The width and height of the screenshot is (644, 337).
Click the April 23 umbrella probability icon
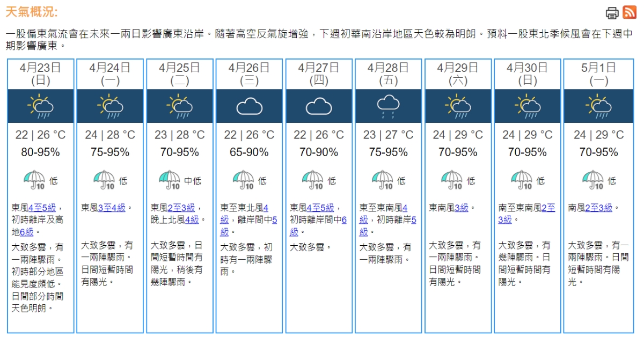(35, 180)
